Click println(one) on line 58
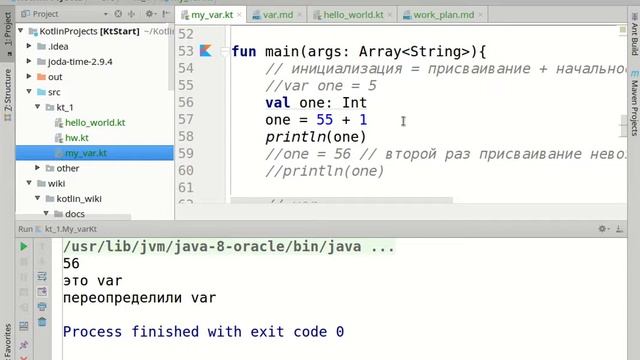Viewport: 640px width, 360px height. (x=316, y=137)
